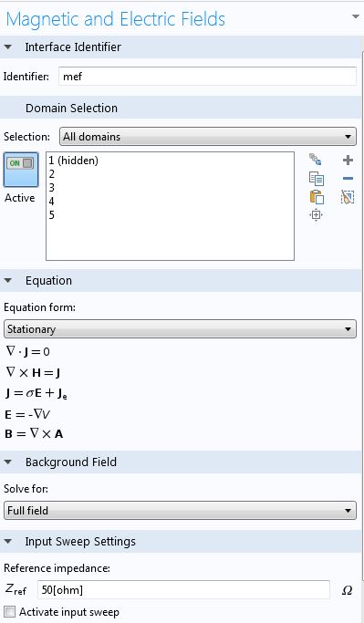This screenshot has width=364, height=623.
Task: Click the Zoom to Selection icon
Action: click(316, 215)
